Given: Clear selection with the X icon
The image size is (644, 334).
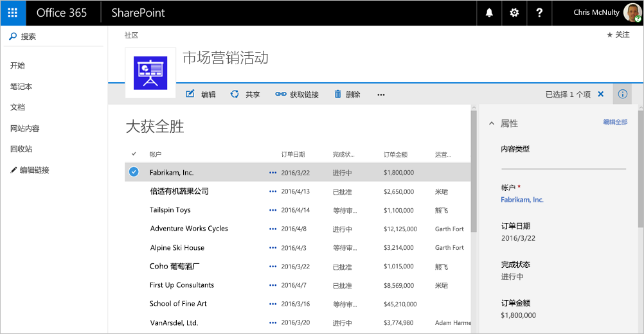Looking at the screenshot, I should point(601,94).
